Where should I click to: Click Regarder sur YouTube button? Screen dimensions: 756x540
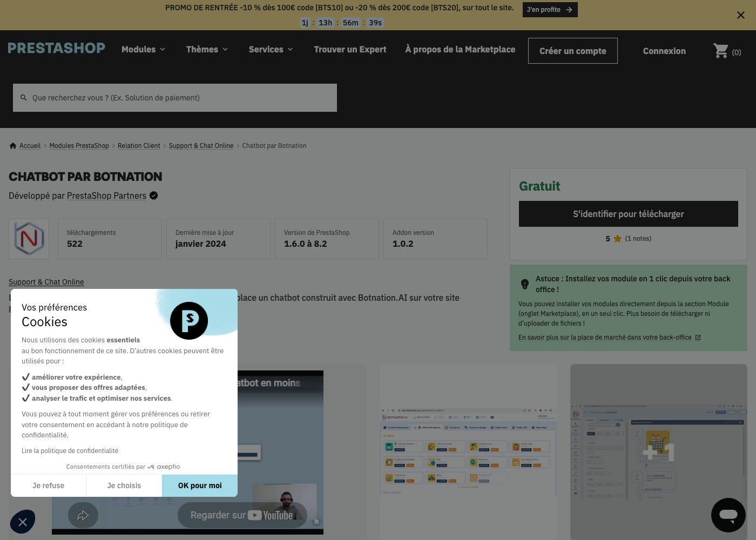pos(242,515)
